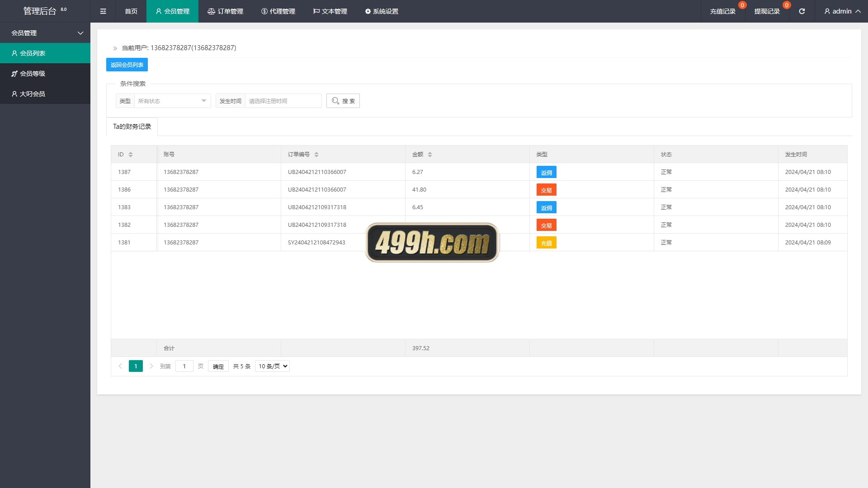Screen dimensions: 868x488
Task: Click 交易 tag in row 1382
Action: click(x=547, y=225)
